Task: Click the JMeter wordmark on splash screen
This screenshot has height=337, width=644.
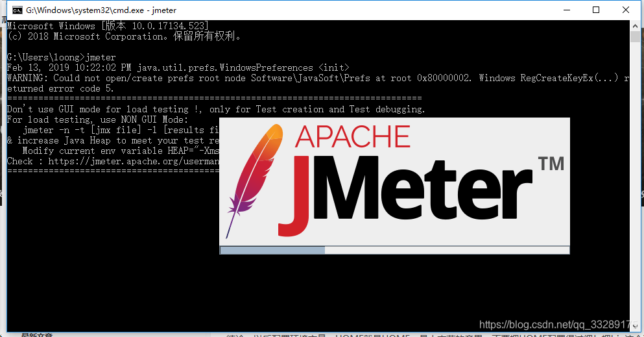Action: point(405,195)
